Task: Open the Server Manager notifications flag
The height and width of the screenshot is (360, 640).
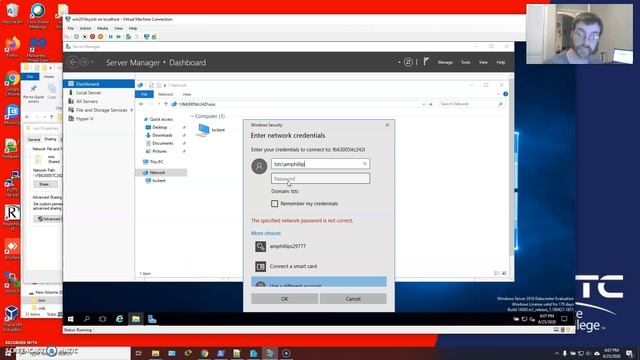Action: [426, 62]
